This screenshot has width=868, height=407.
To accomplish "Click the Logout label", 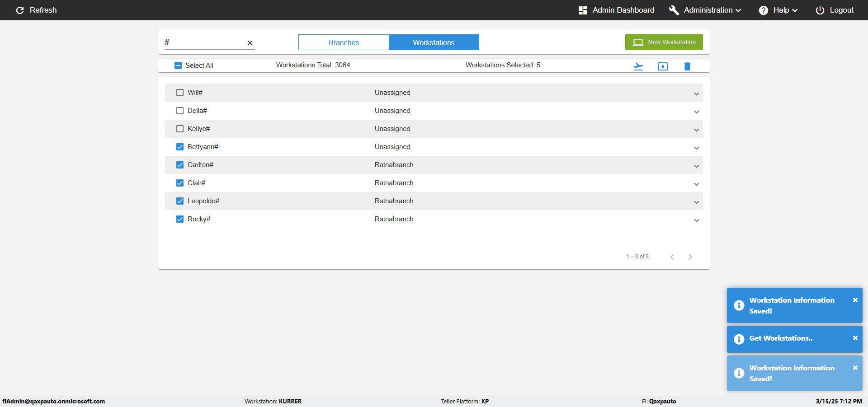I will [841, 10].
